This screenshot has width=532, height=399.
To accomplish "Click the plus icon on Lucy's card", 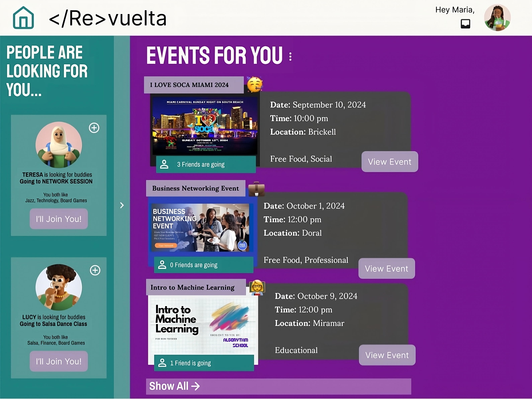I will pos(95,270).
